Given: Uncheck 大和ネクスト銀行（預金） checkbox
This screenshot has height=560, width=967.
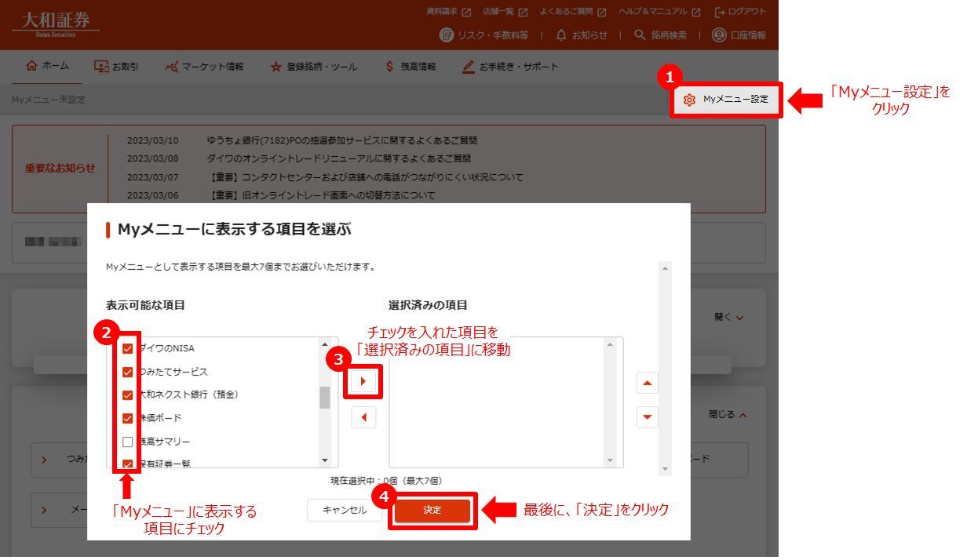Looking at the screenshot, I should pos(127,395).
